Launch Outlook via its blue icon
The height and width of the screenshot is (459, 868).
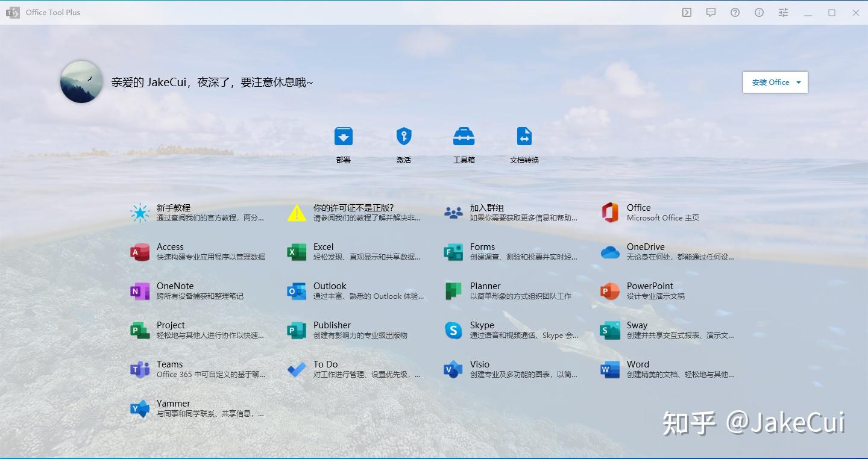point(297,291)
